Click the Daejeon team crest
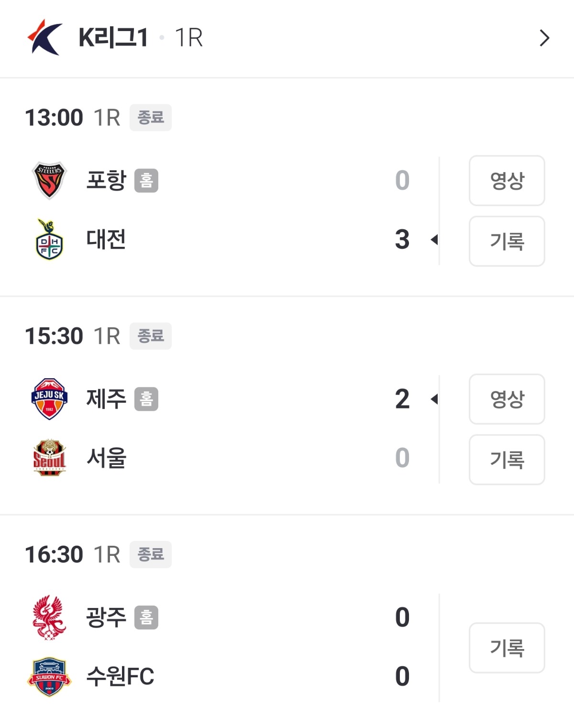 49,240
